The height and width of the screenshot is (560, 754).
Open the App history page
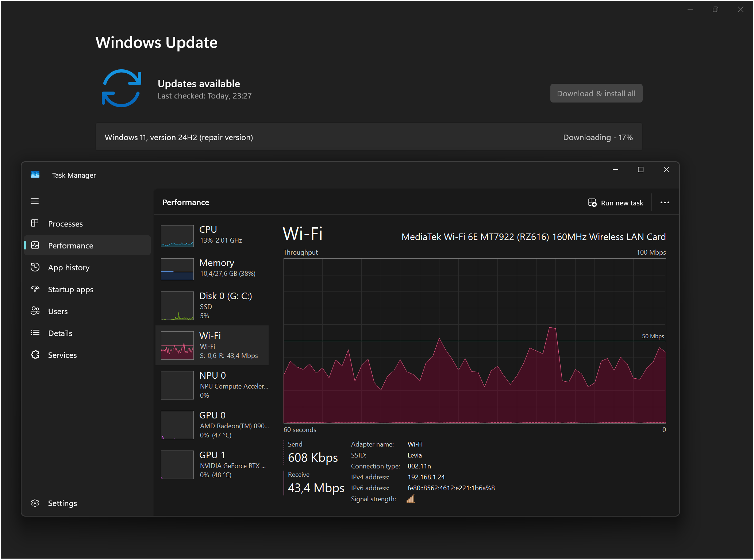pyautogui.click(x=69, y=267)
